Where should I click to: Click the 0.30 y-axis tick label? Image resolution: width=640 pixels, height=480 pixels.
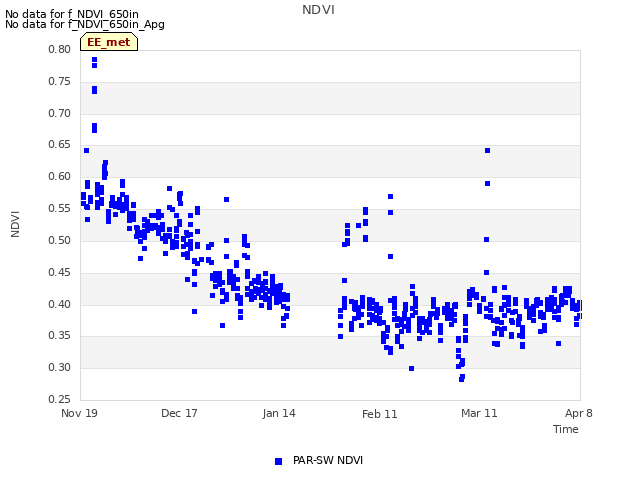59,367
